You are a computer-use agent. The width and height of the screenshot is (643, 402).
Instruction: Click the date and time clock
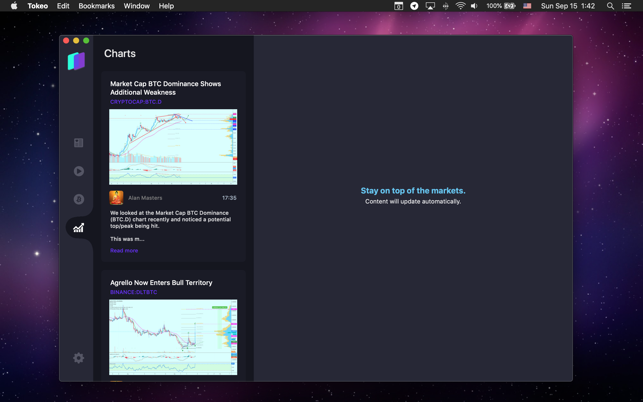point(568,6)
